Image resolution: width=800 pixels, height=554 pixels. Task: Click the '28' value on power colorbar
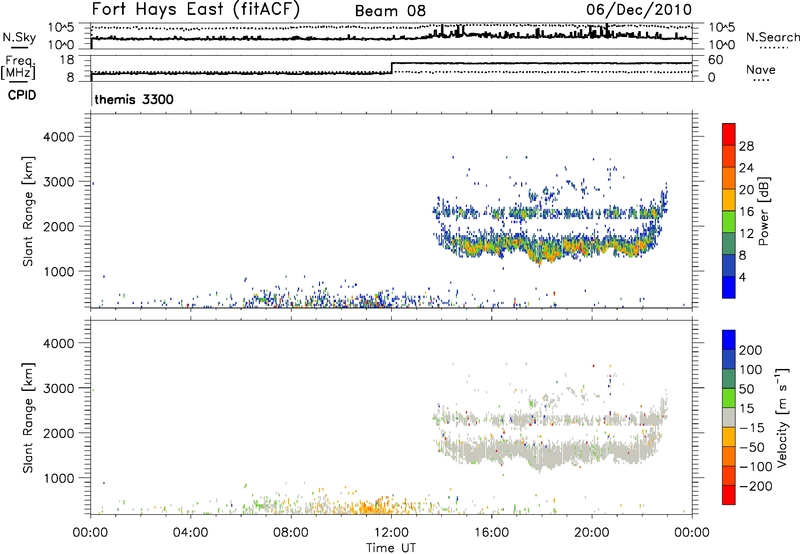coord(746,146)
